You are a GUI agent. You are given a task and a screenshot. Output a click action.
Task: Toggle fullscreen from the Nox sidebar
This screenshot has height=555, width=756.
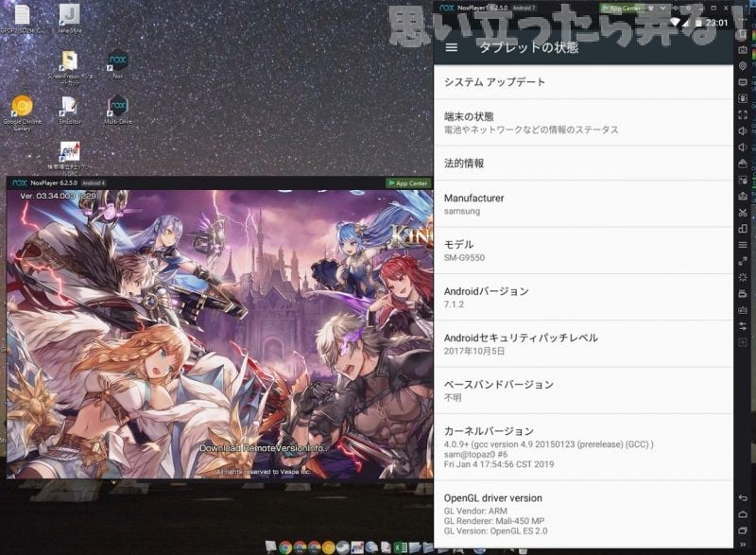(x=743, y=114)
